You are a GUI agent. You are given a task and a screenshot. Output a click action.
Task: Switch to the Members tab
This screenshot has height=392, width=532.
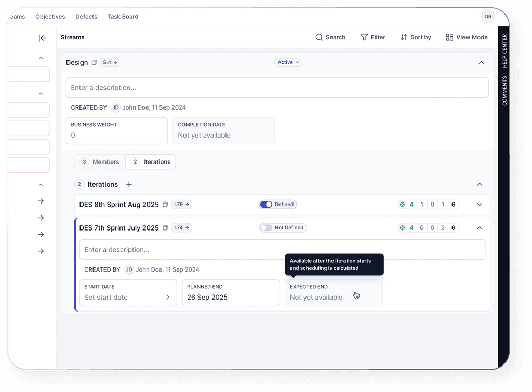[100, 162]
